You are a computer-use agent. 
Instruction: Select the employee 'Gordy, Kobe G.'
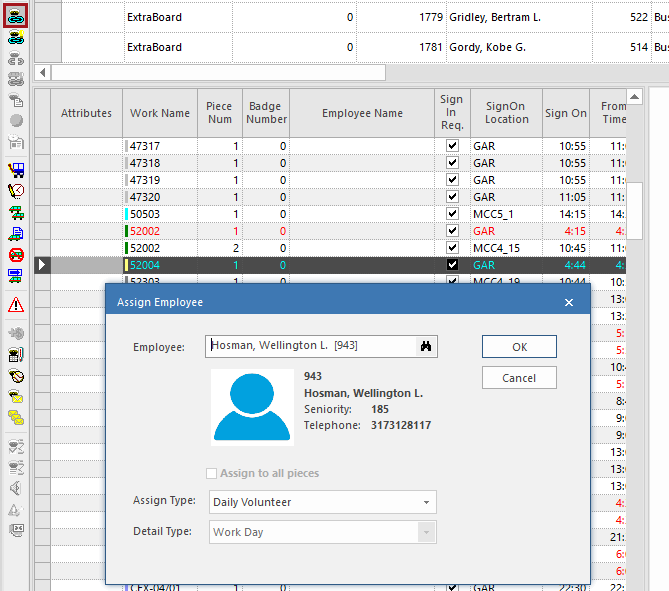[487, 47]
